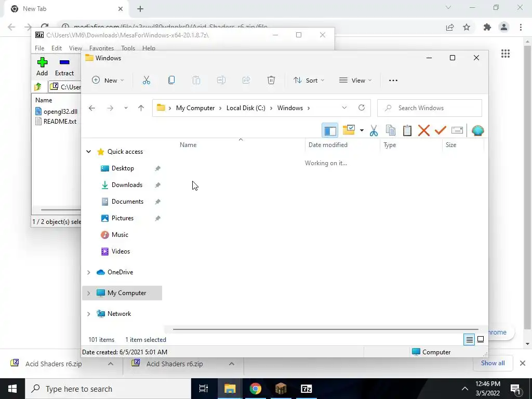Select Pictures in Quick access
This screenshot has height=399, width=532.
point(123,218)
